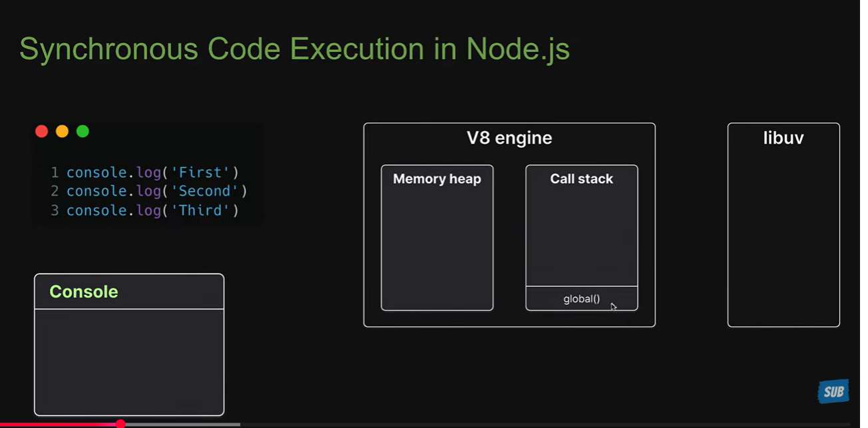The width and height of the screenshot is (868, 428).
Task: Click the Console panel heading
Action: 84,292
